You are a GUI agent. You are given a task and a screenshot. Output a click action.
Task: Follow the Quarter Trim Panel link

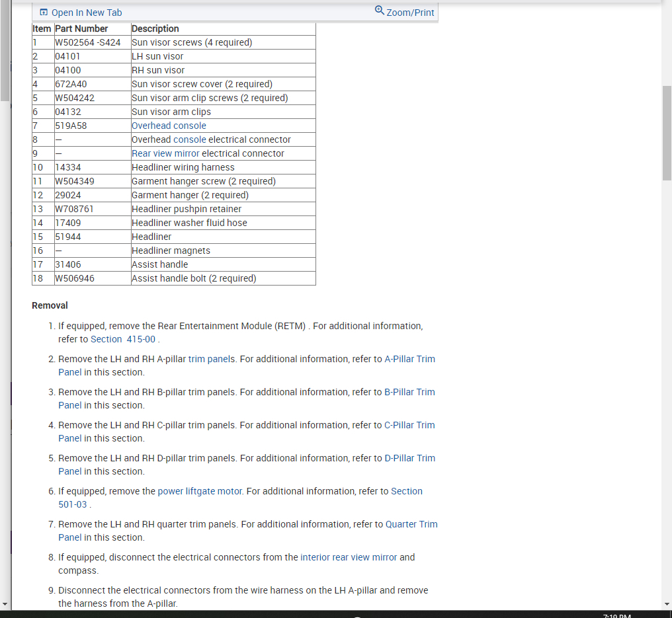[x=411, y=524]
